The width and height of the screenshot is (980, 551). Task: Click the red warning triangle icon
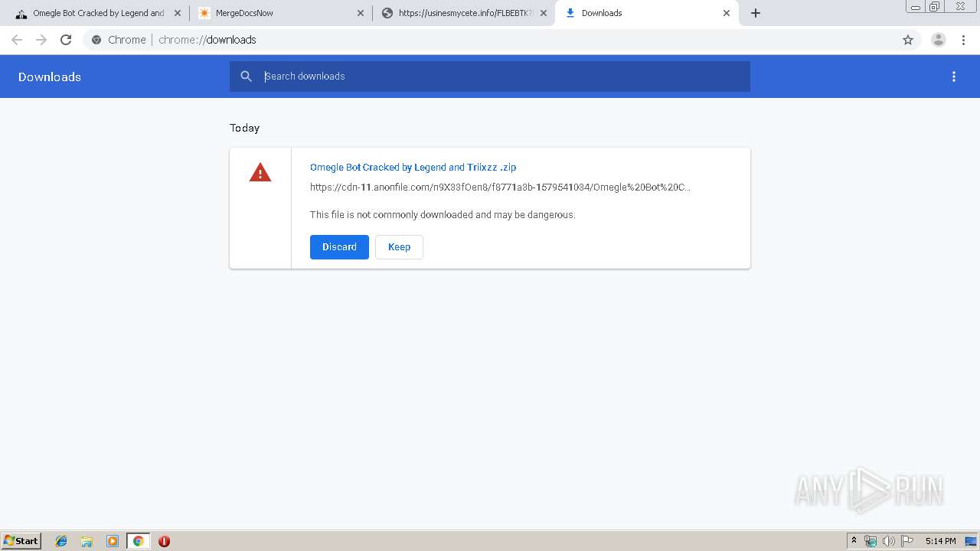coord(260,172)
